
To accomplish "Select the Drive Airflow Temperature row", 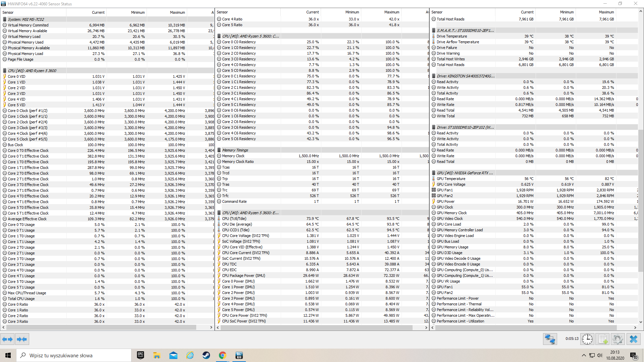I will pyautogui.click(x=535, y=42).
